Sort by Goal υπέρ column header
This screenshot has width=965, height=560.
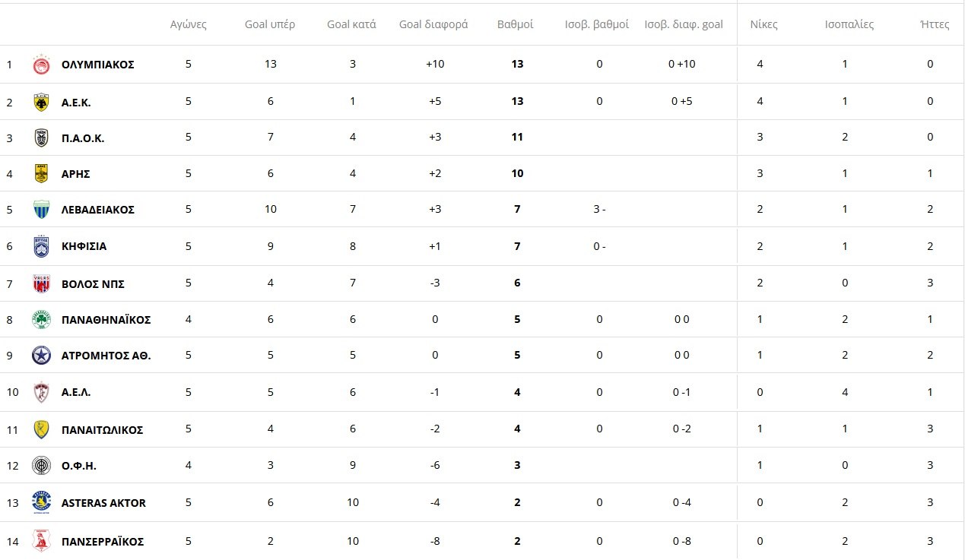270,24
